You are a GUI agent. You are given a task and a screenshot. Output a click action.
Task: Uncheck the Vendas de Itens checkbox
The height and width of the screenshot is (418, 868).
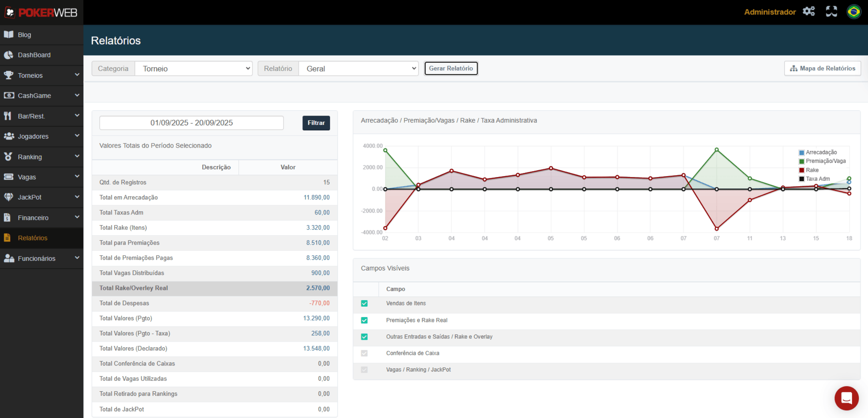coord(364,303)
